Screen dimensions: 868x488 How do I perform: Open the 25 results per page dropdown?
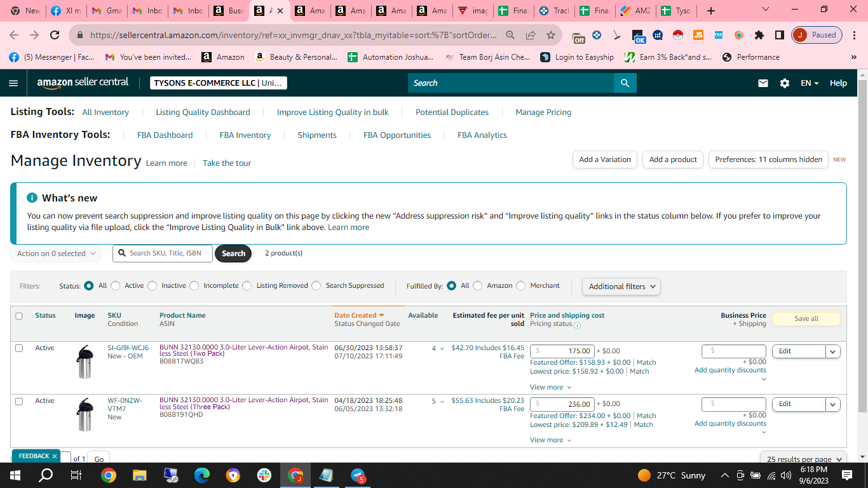(803, 458)
